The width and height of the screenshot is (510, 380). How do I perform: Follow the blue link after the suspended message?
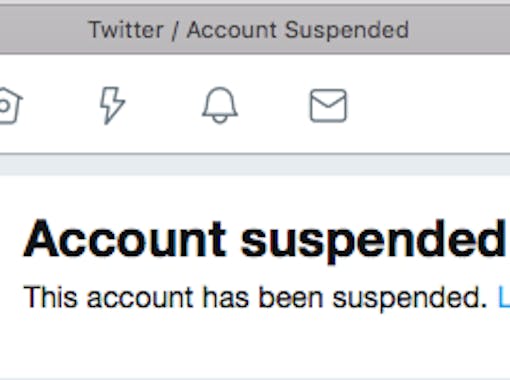[504, 297]
